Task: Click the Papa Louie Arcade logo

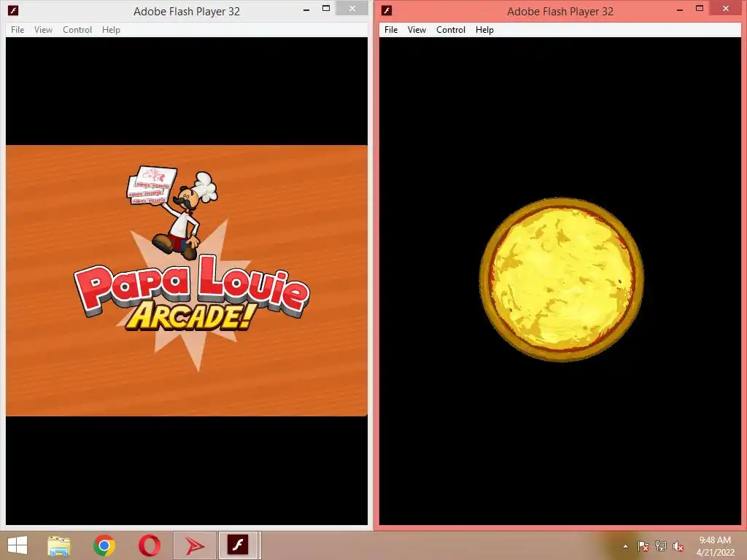Action: coord(192,294)
